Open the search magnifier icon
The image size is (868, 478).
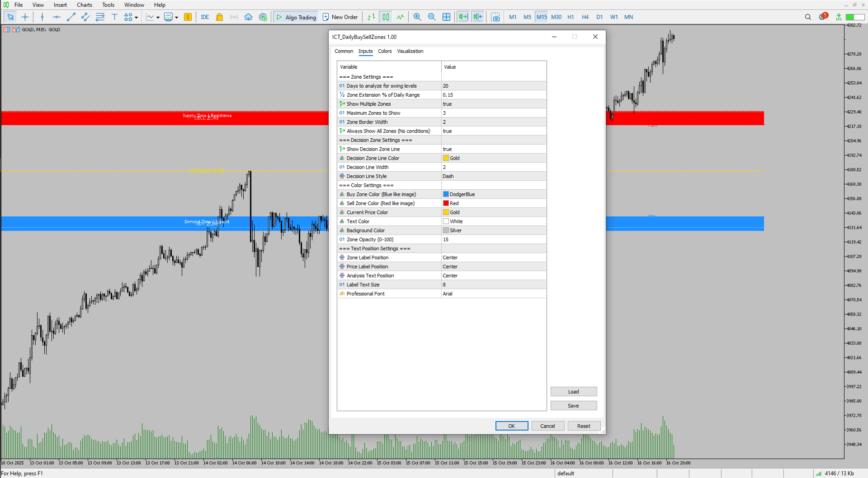tap(808, 17)
